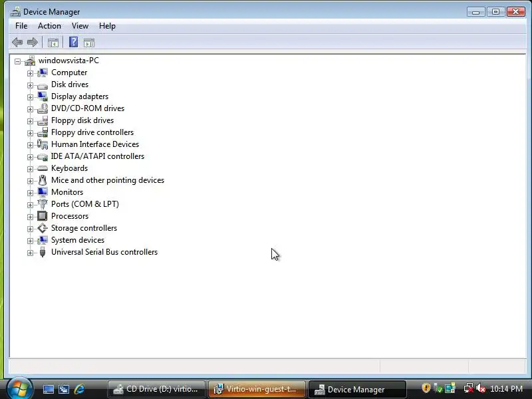Collapse the windowsvista-PC root node

click(x=18, y=61)
